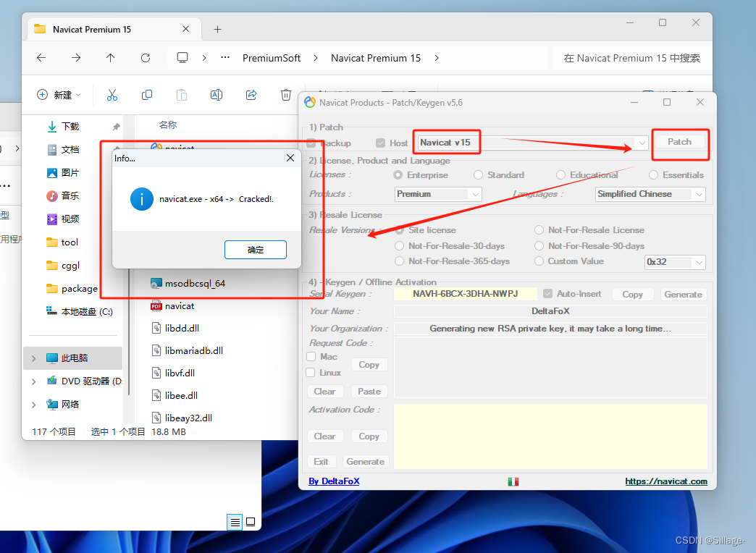This screenshot has height=553, width=756.
Task: Open the https://navicat.com link
Action: click(666, 481)
